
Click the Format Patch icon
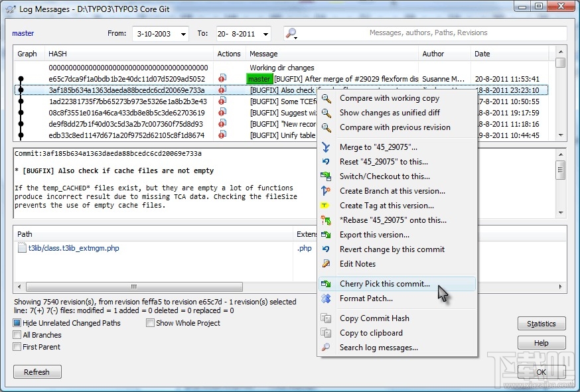(x=326, y=298)
